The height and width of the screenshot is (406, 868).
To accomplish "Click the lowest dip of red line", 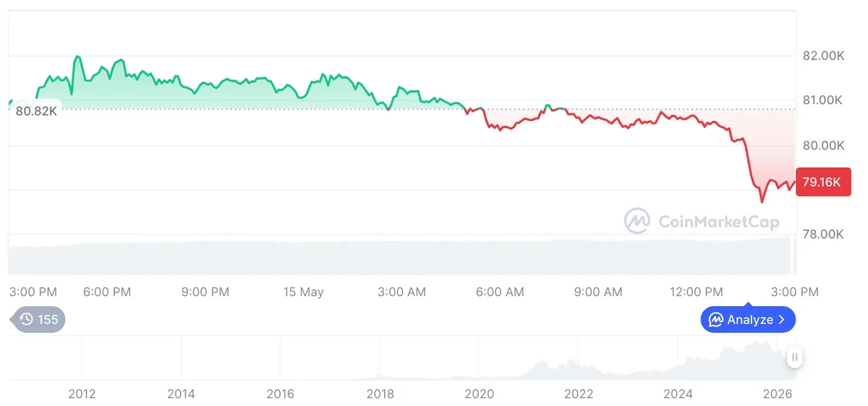I will (762, 202).
